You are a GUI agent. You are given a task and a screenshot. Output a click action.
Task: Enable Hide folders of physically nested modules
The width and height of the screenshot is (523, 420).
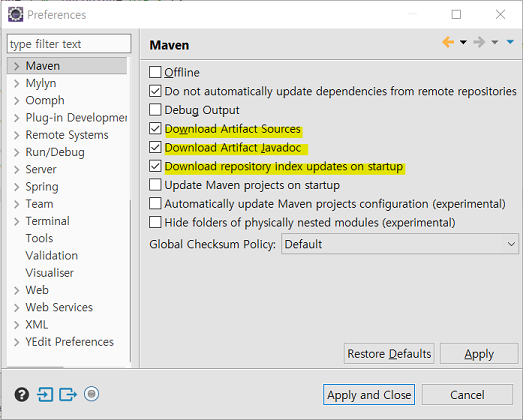pyautogui.click(x=155, y=222)
